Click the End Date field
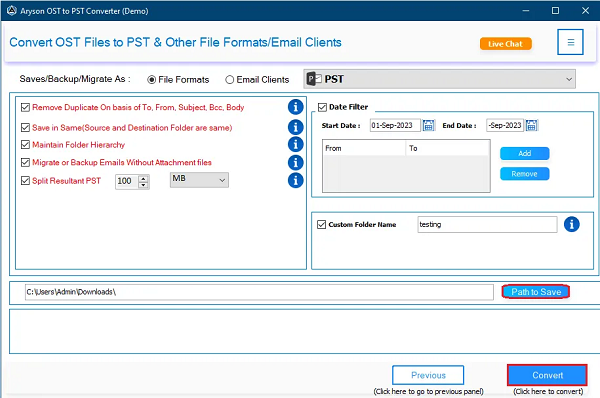The width and height of the screenshot is (600, 398). 505,125
